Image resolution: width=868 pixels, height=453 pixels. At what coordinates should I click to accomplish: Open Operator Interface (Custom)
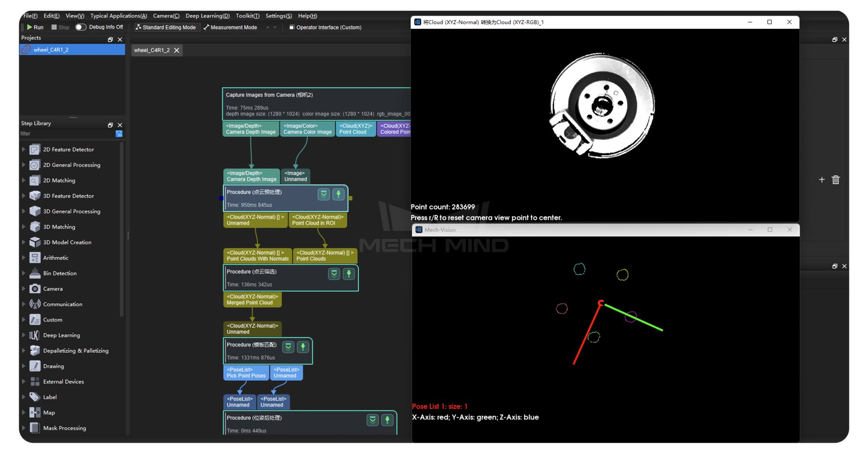[x=325, y=27]
